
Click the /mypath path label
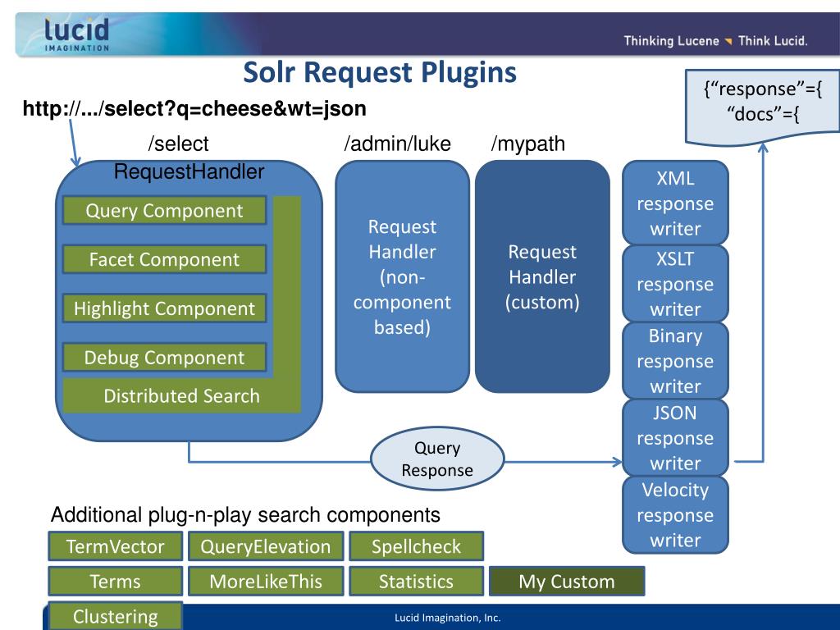(528, 144)
